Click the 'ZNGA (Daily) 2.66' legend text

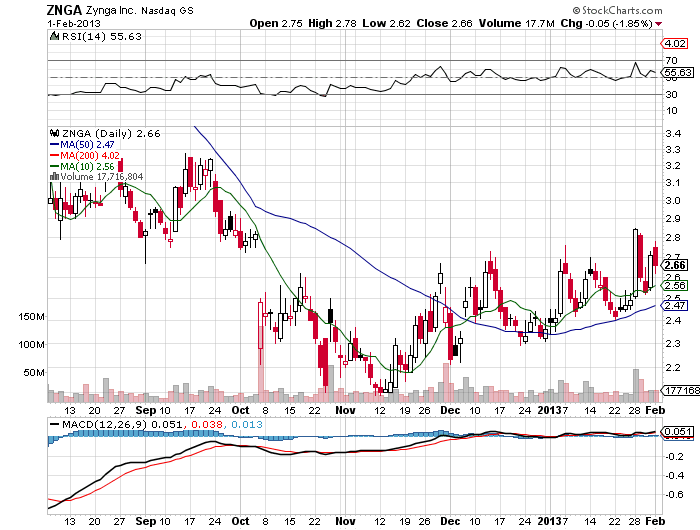click(111, 133)
